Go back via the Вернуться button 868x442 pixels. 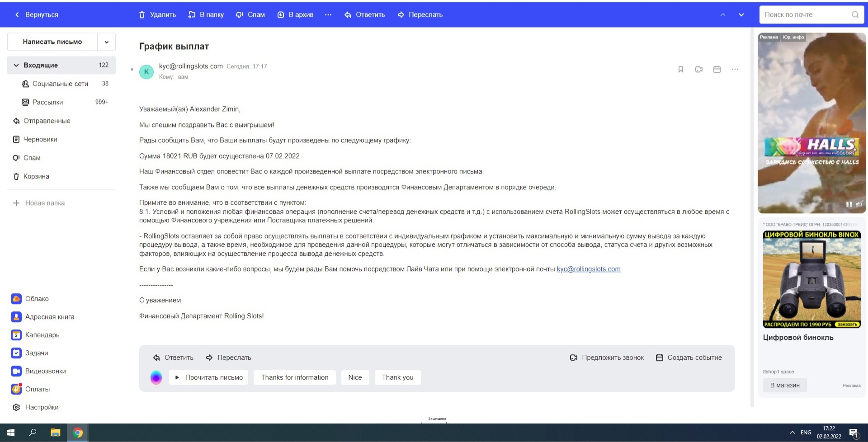coord(37,14)
